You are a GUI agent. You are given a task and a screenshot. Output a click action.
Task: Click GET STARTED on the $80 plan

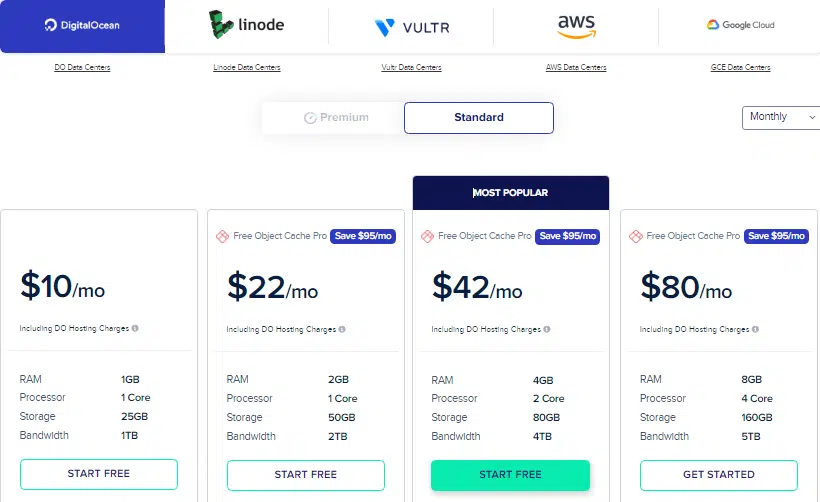pyautogui.click(x=719, y=475)
